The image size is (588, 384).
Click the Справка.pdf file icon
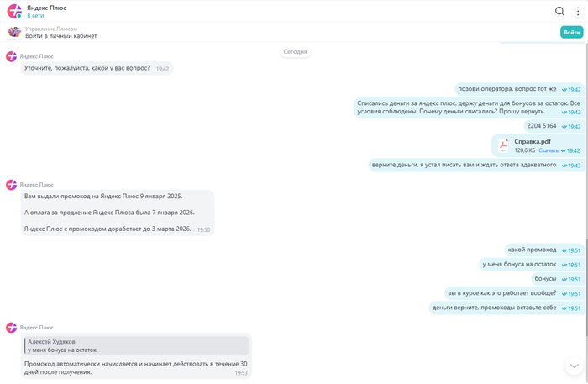point(503,145)
